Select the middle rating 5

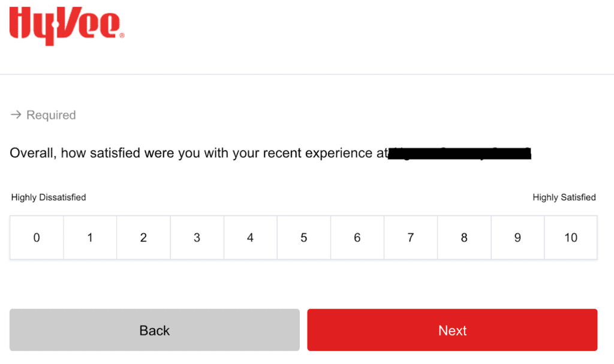[x=303, y=238]
